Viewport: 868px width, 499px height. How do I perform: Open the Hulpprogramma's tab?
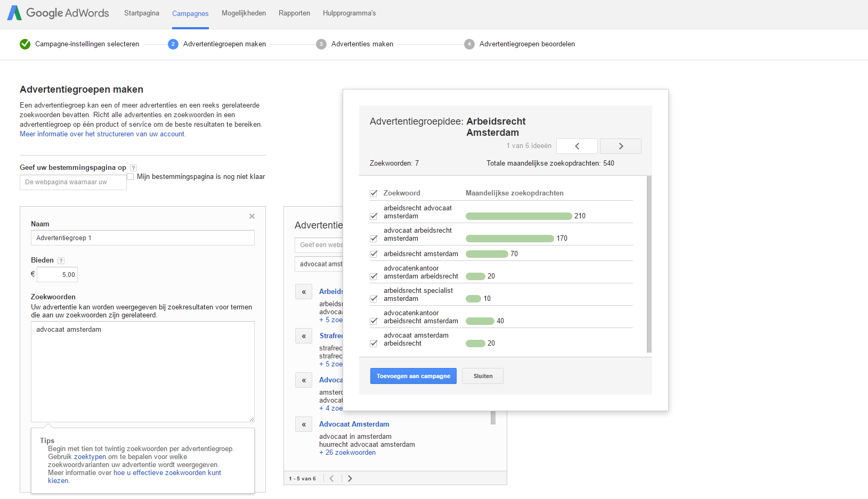pos(349,13)
